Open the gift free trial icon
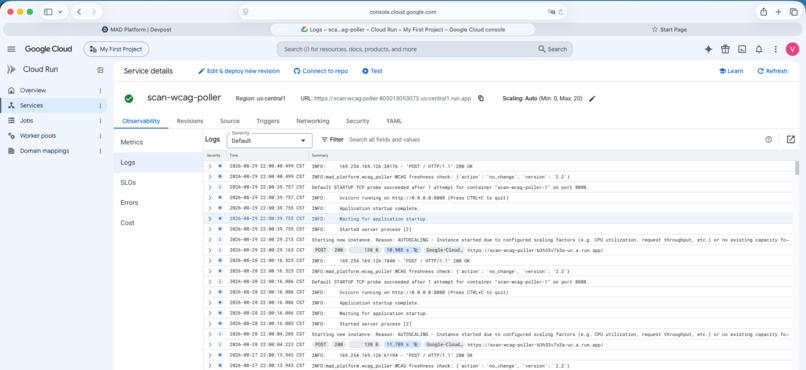The height and width of the screenshot is (370, 806). (725, 49)
